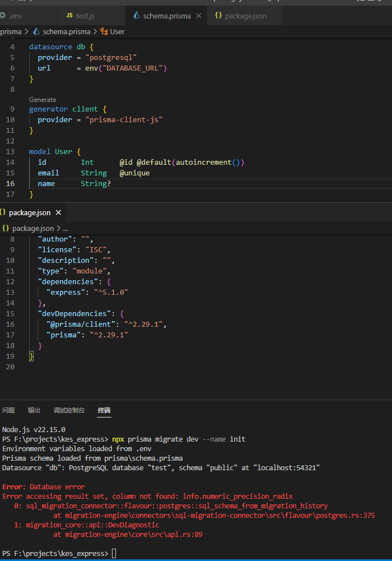The image size is (392, 561).
Task: Click the JS icon on test.js tab
Action: click(69, 16)
